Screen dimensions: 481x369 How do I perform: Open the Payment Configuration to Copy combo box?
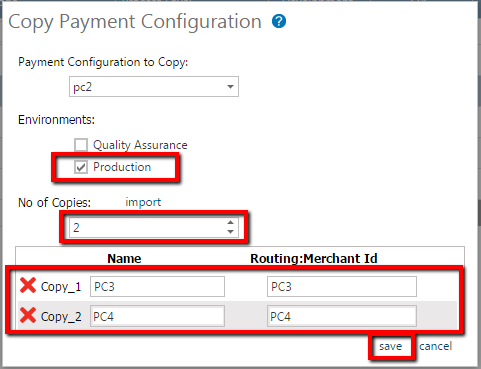154,87
